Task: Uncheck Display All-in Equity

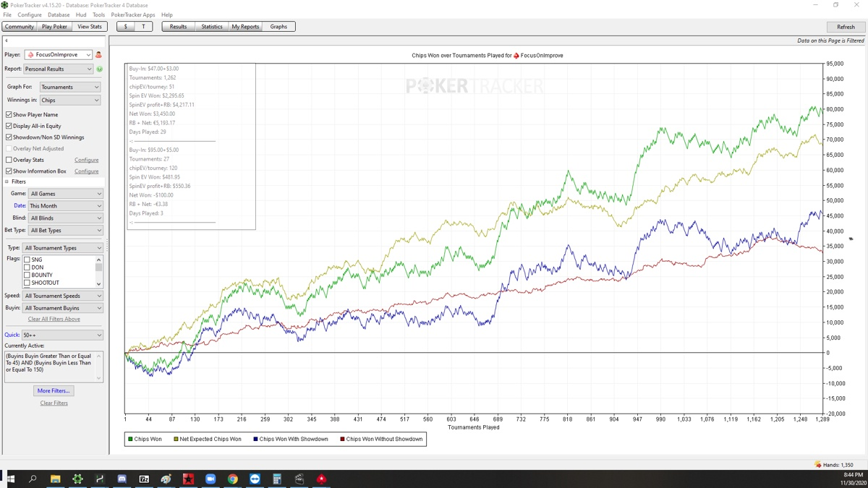Action: point(9,126)
